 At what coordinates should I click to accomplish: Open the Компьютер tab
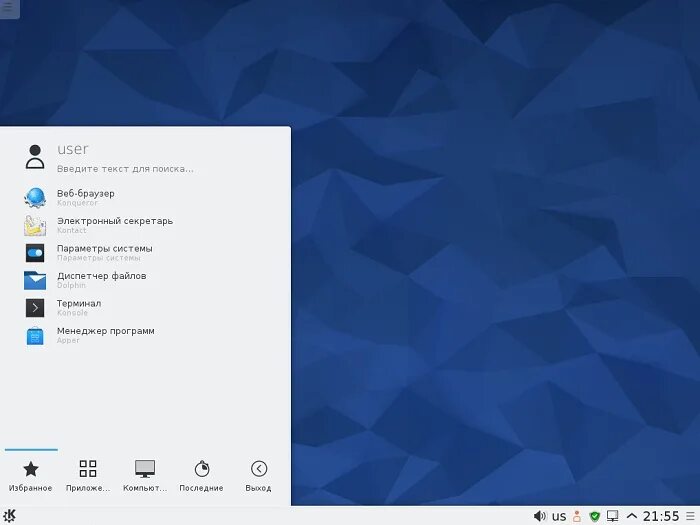click(145, 476)
